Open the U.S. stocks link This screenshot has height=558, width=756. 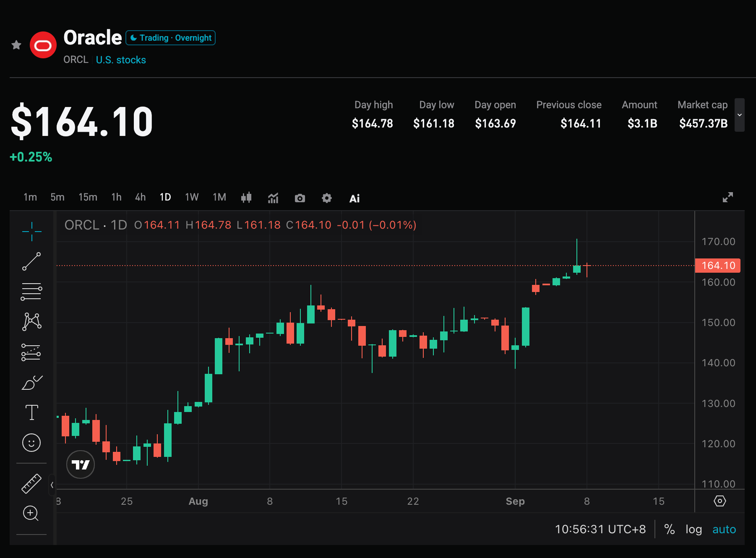click(x=121, y=60)
